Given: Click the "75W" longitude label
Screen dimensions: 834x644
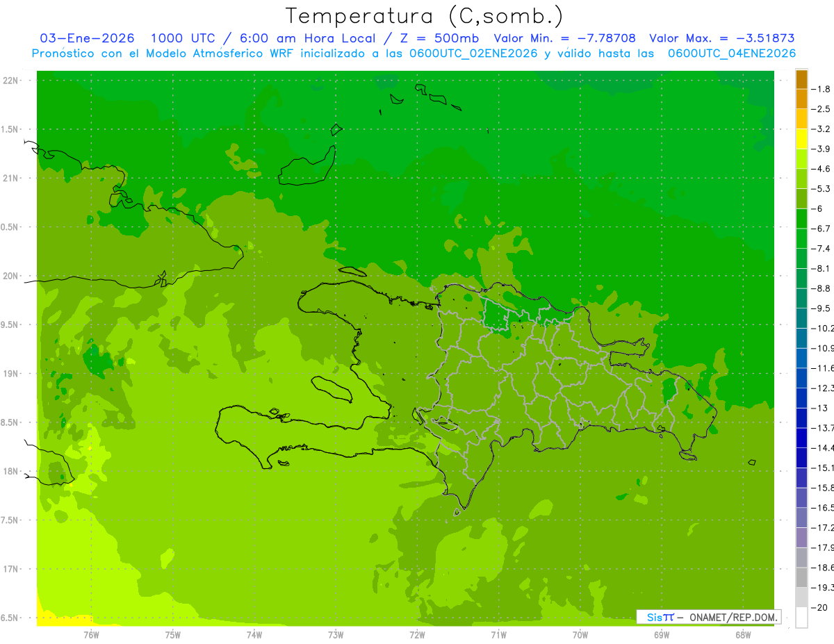Looking at the screenshot, I should tap(173, 634).
